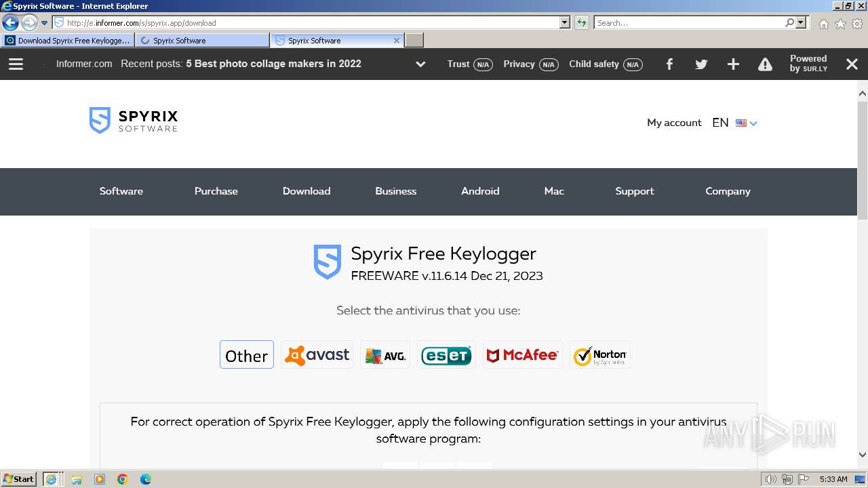
Task: Open recent pages dropdown next to Forward
Action: tap(44, 23)
